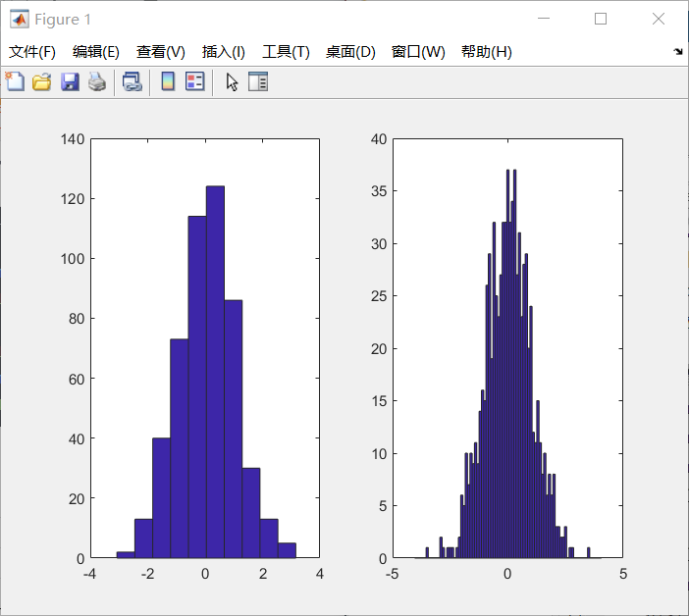Minimize the Figure 1 window
This screenshot has width=689, height=616.
click(544, 19)
